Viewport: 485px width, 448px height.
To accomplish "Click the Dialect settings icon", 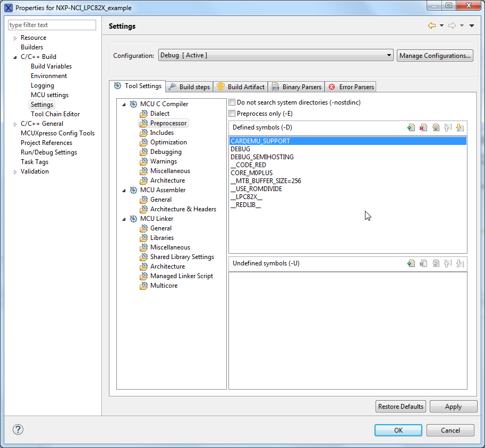I will (x=144, y=114).
